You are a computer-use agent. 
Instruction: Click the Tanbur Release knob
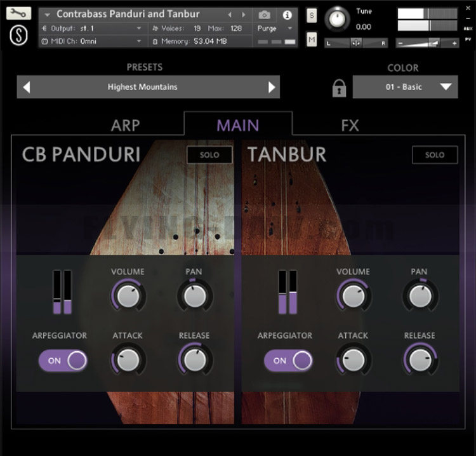click(x=420, y=360)
